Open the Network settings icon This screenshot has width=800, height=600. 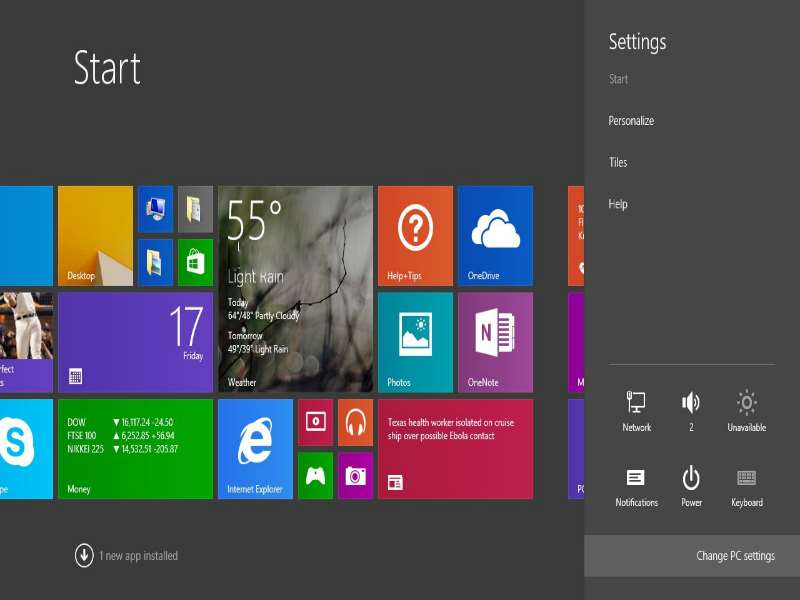pos(636,404)
